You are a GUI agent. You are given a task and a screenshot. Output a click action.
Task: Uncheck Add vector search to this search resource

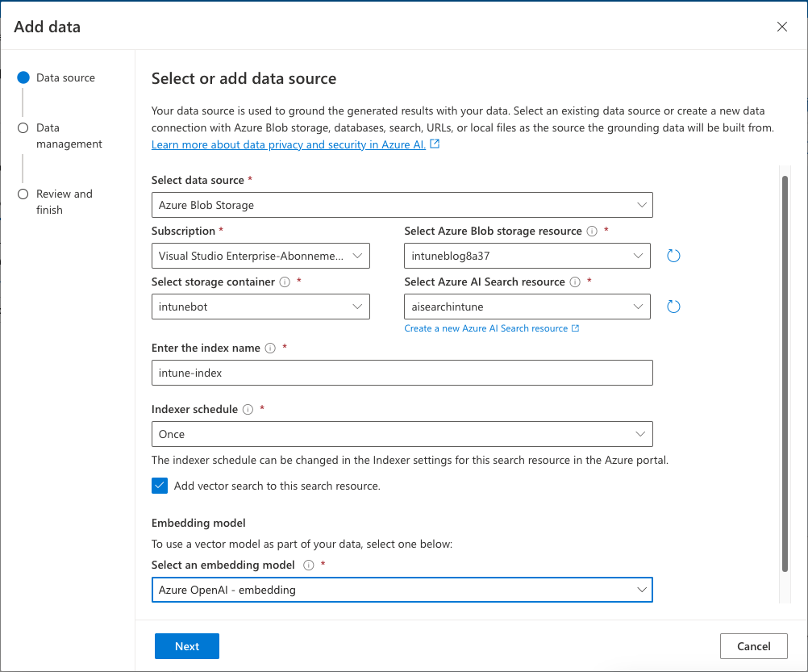tap(160, 486)
